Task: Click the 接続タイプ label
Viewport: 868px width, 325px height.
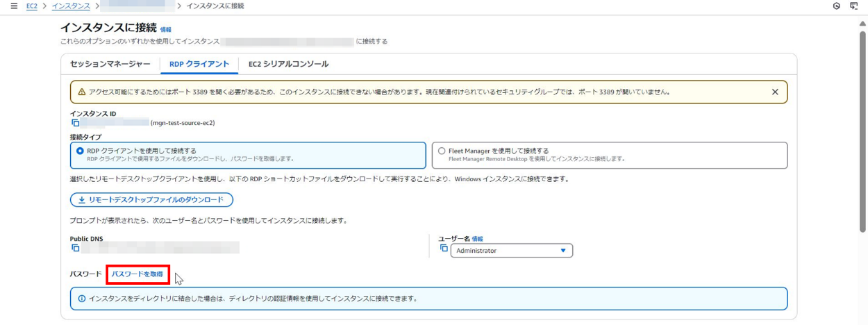Action: [x=86, y=137]
